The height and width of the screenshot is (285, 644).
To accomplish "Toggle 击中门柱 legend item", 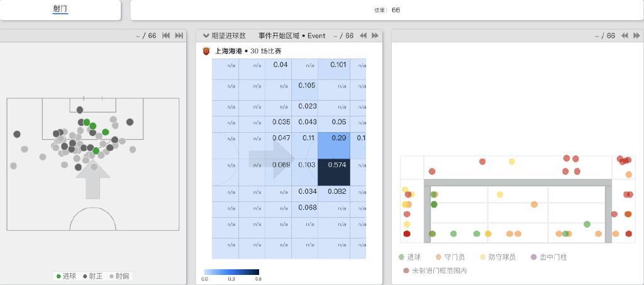I will tap(548, 257).
